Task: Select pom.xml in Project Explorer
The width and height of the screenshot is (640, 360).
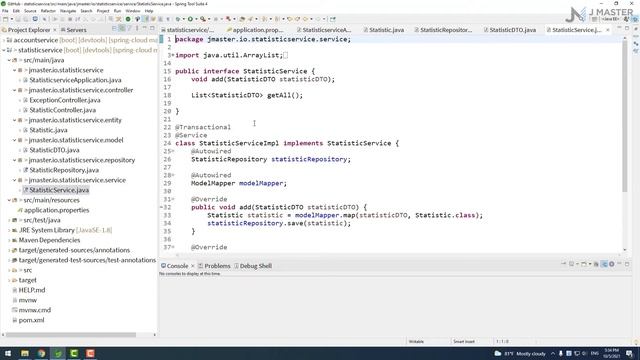Action: coord(31,320)
